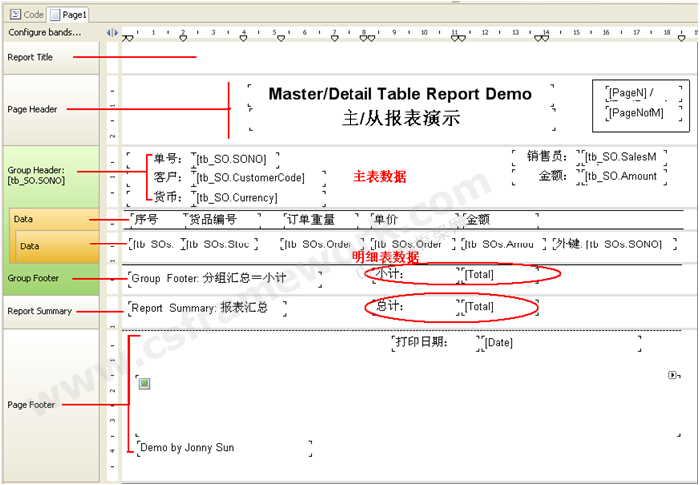Select the [tb_SO.Amount] field object

click(620, 176)
